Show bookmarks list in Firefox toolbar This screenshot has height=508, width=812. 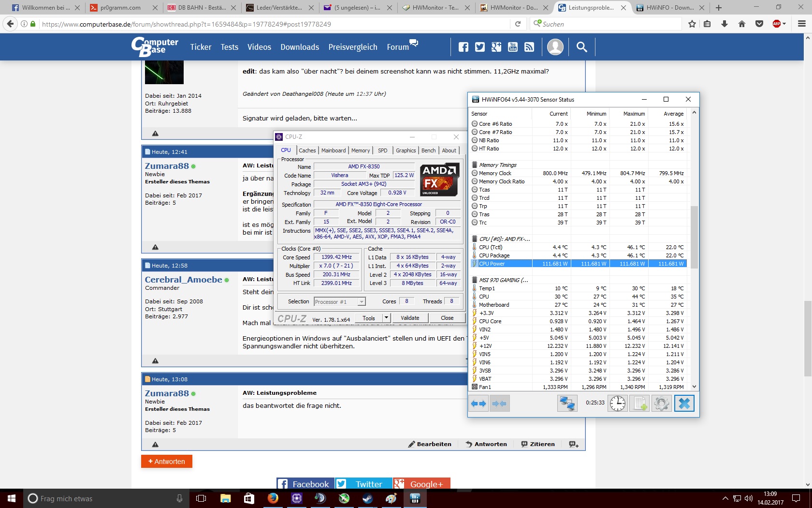[707, 24]
